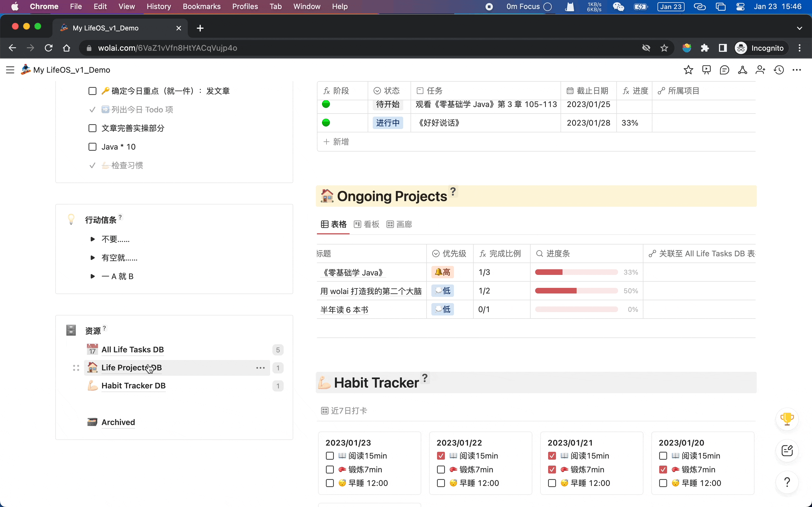812x507 pixels.
Task: Uncheck 阅读15min on 2023/01/22 card
Action: 441,456
